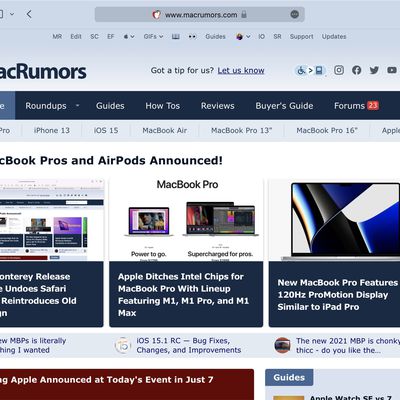Viewport: 400px width, 400px height.
Task: Click the MacRumors logo
Action: click(x=43, y=72)
